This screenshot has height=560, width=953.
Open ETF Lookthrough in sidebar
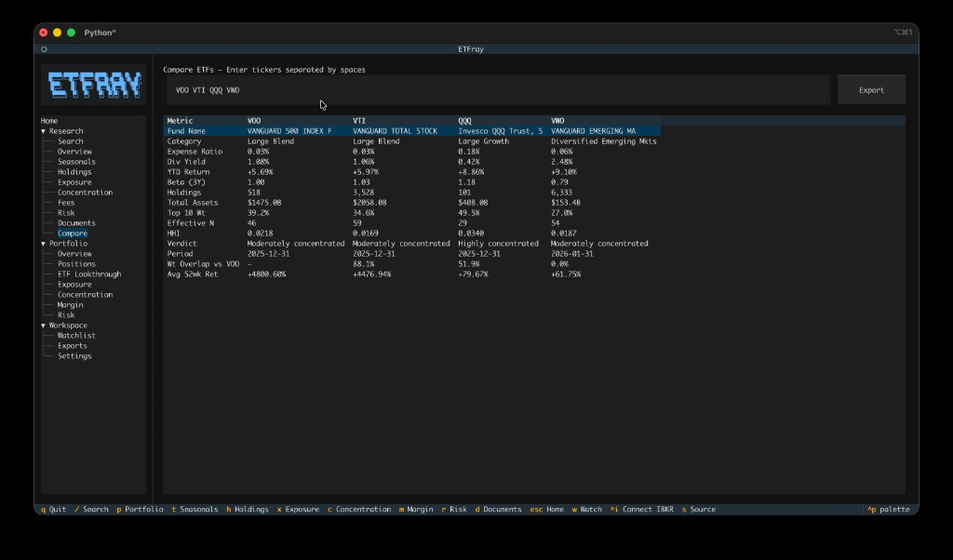(x=89, y=274)
